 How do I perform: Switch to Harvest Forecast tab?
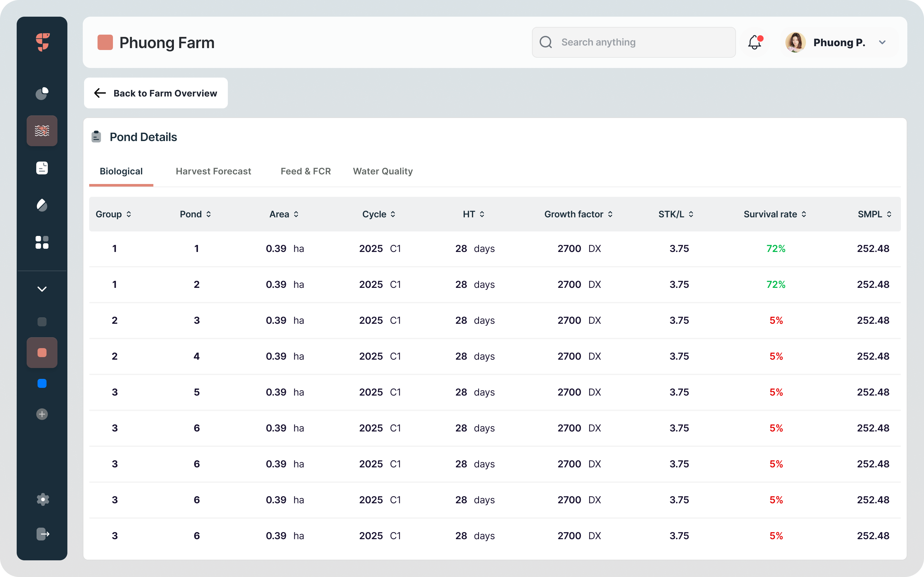click(213, 171)
